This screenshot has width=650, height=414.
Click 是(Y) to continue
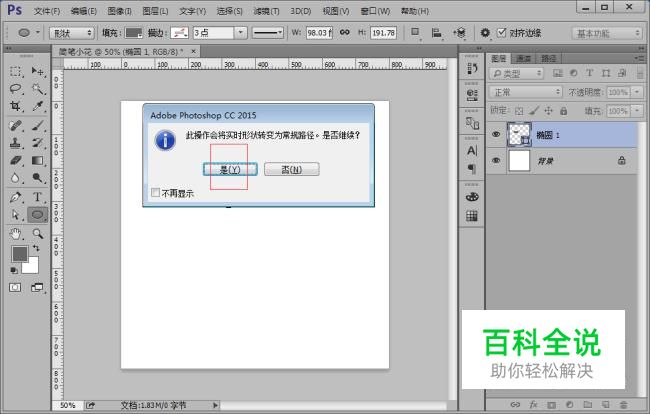click(x=230, y=169)
